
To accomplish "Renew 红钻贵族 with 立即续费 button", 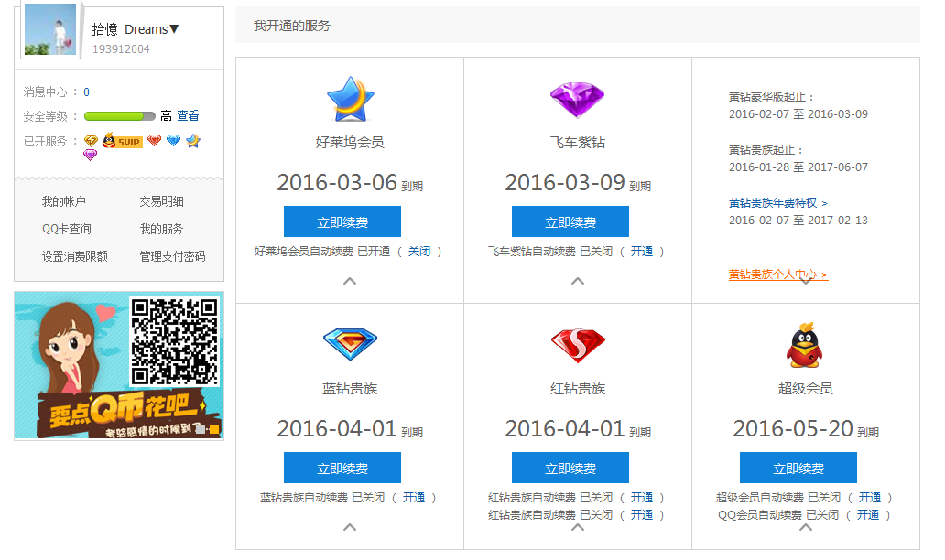I will (570, 468).
